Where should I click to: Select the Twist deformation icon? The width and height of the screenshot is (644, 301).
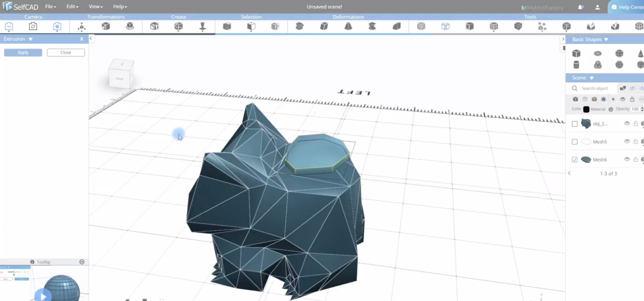(372, 26)
